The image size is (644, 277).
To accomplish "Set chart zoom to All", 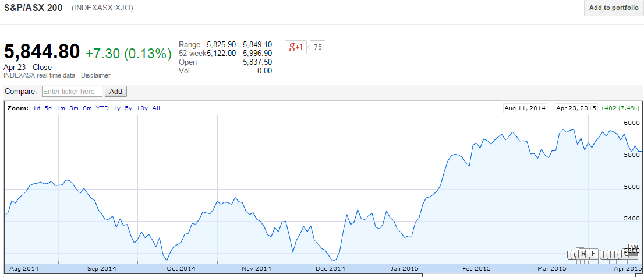I will tap(156, 108).
